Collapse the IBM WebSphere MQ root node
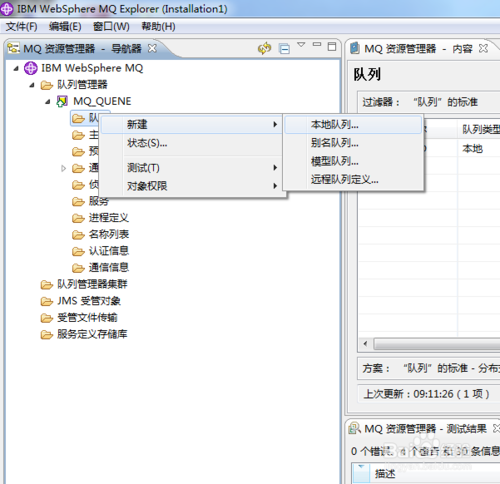 tap(16, 69)
